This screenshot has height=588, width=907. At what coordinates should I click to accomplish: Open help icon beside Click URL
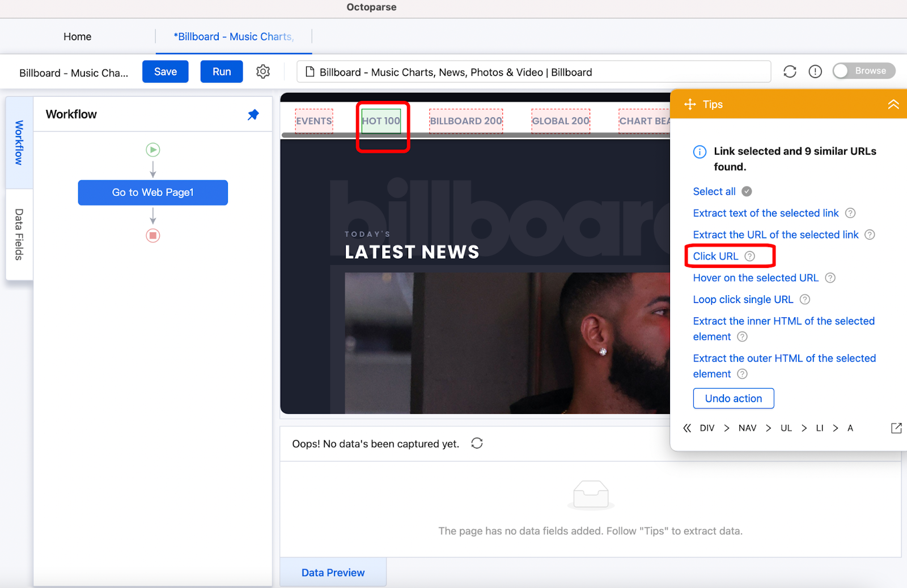(x=749, y=256)
